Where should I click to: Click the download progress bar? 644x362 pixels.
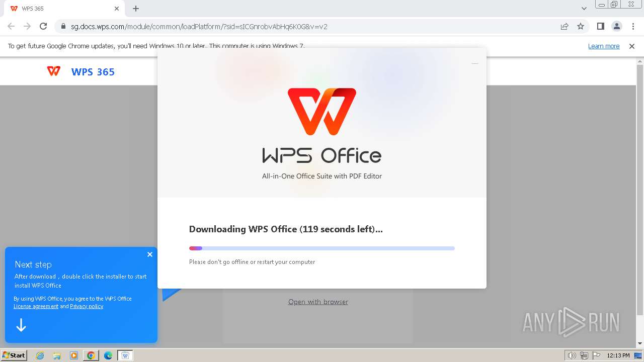[x=322, y=248]
